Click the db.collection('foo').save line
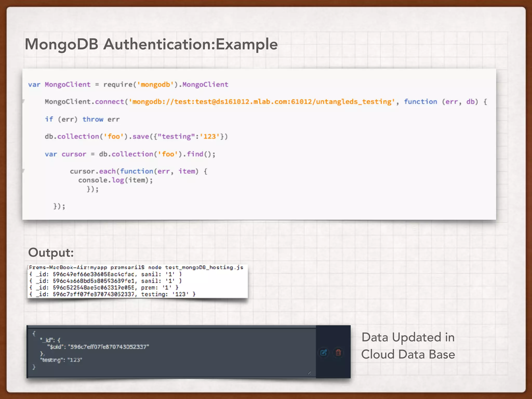Viewport: 532px width, 399px height. 136,136
